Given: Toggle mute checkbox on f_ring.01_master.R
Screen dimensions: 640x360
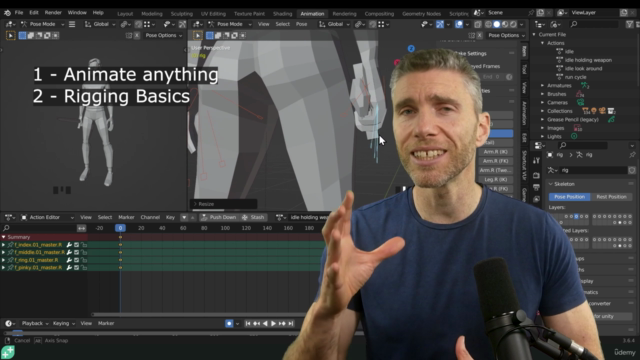Looking at the screenshot, I should point(76,260).
